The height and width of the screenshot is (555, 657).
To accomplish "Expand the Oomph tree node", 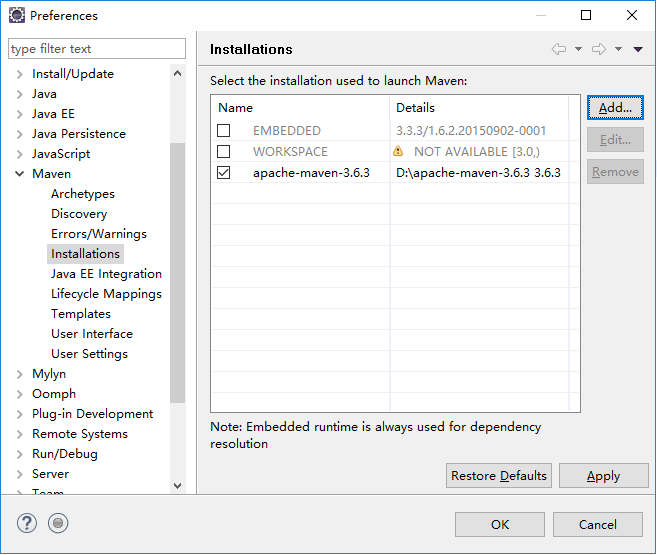I will [20, 394].
